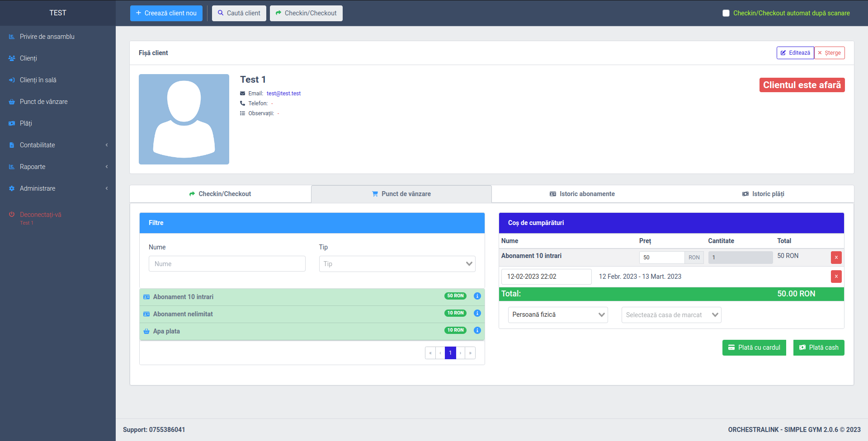The width and height of the screenshot is (868, 441).
Task: Open the Tip filter dropdown
Action: point(397,264)
